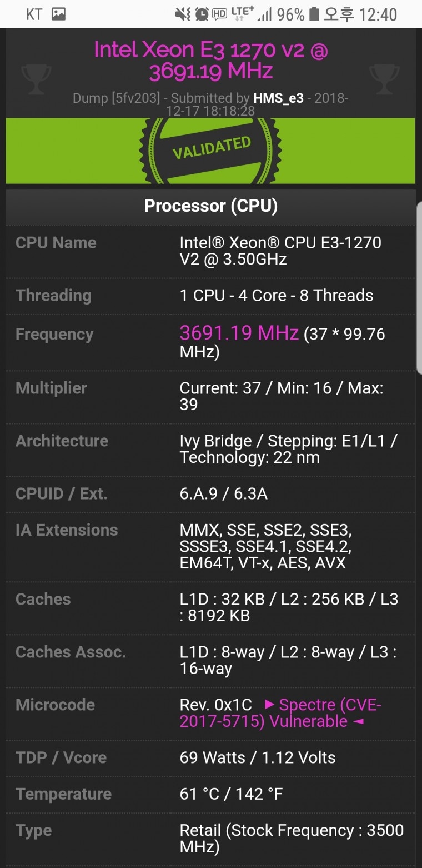The image size is (422, 868).
Task: Tap the battery icon in status bar
Action: coord(314,14)
